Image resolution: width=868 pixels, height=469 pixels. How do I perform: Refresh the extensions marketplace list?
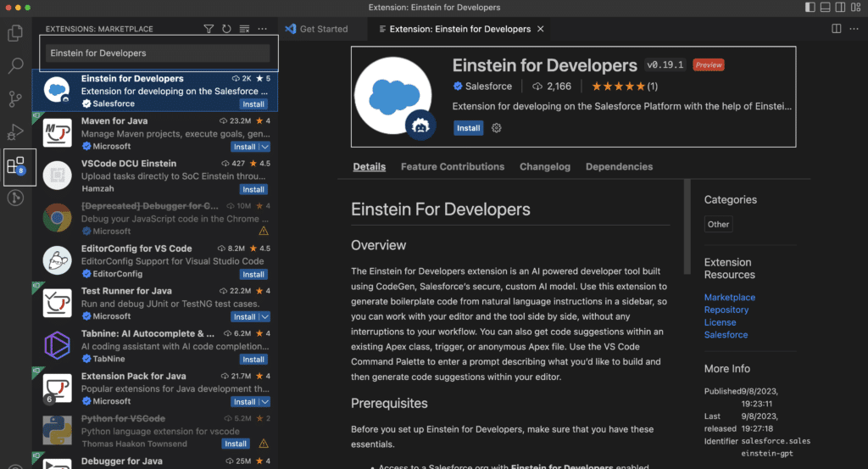pyautogui.click(x=226, y=29)
